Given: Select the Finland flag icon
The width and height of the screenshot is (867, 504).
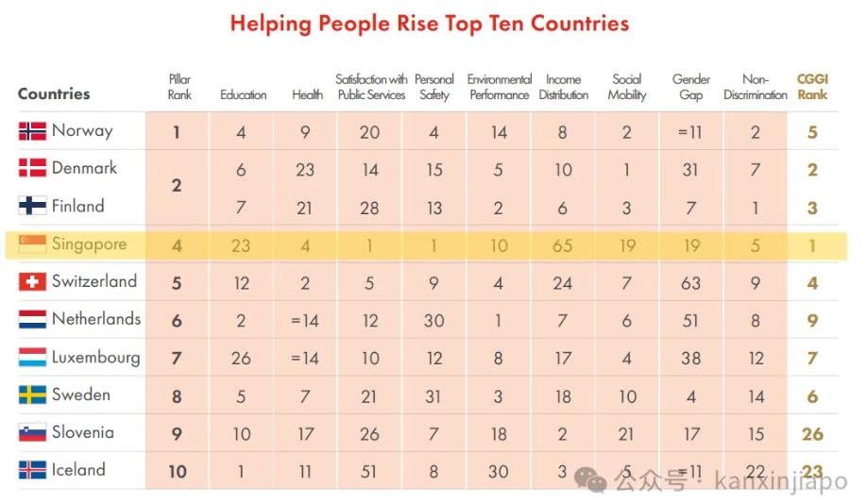Looking at the screenshot, I should (32, 207).
